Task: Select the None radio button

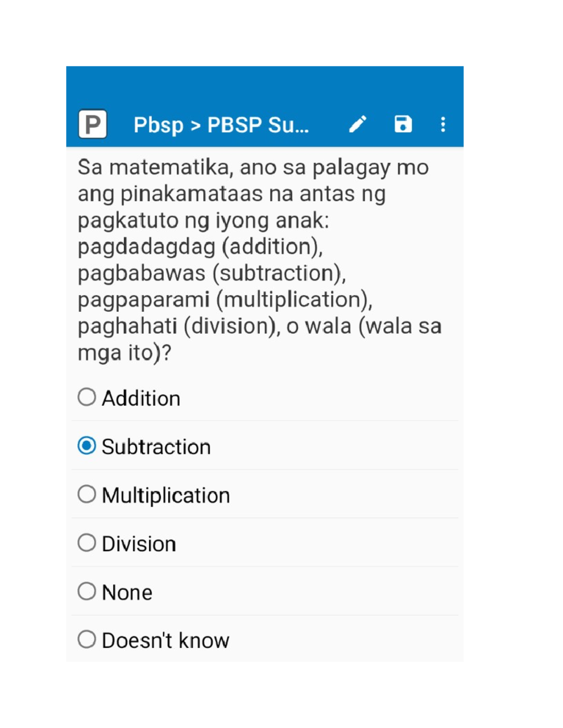Action: [87, 591]
